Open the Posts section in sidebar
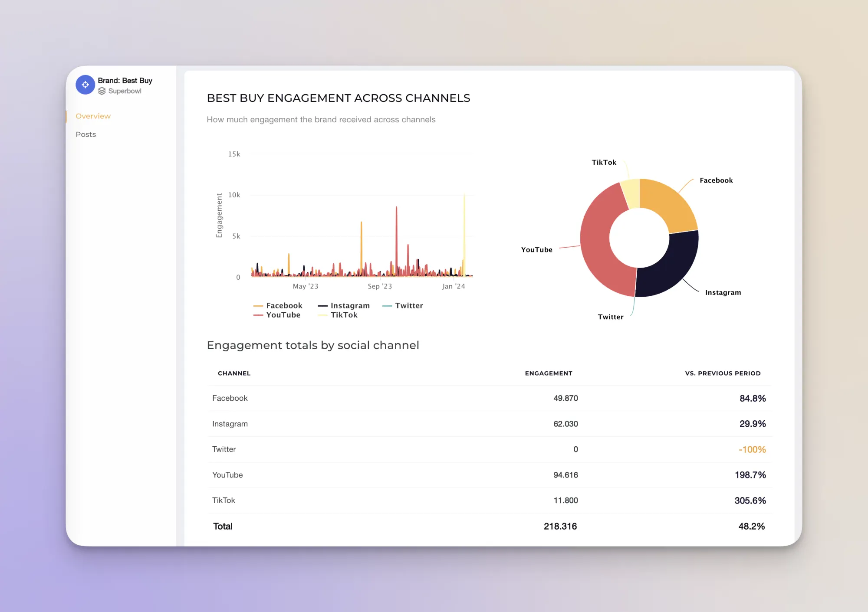 [x=85, y=134]
